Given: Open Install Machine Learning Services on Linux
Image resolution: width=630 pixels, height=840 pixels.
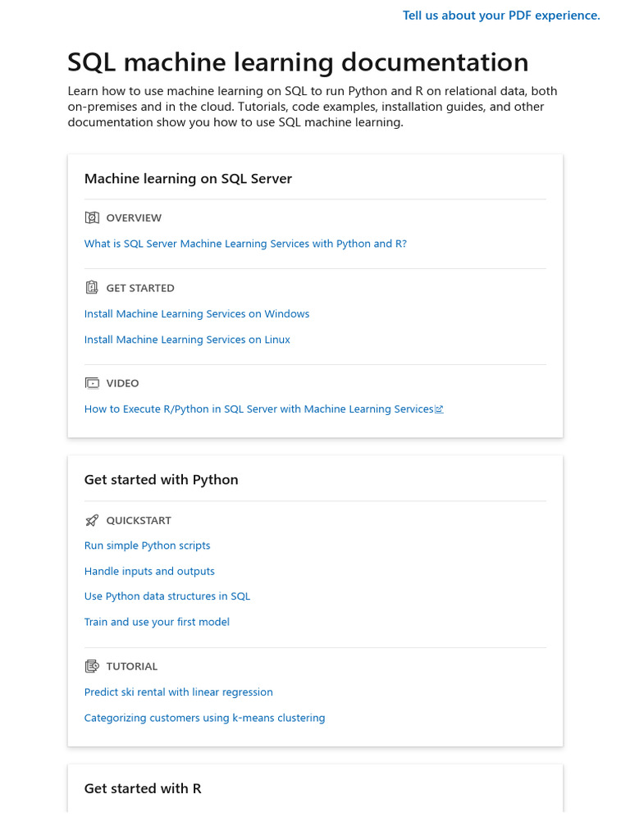Looking at the screenshot, I should tap(187, 340).
